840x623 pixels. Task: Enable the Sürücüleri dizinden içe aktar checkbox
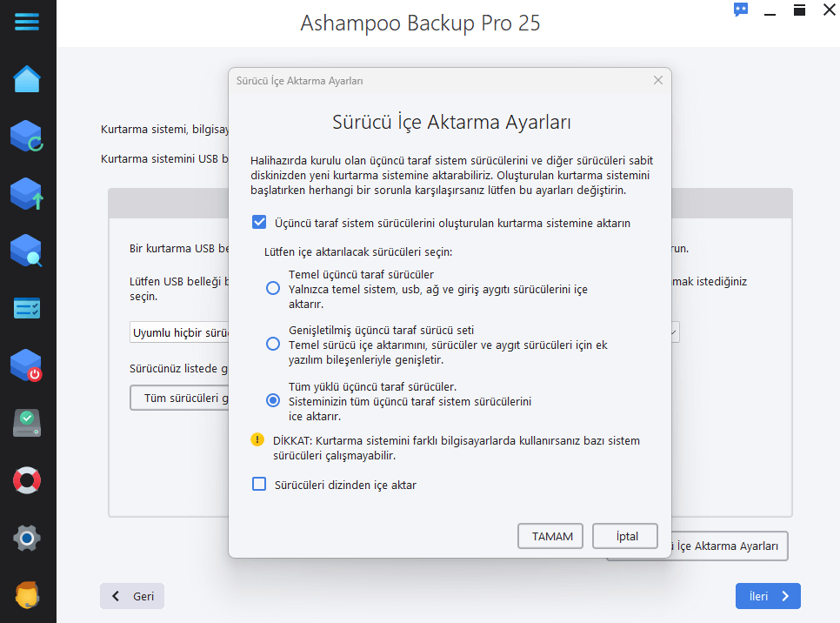[259, 484]
